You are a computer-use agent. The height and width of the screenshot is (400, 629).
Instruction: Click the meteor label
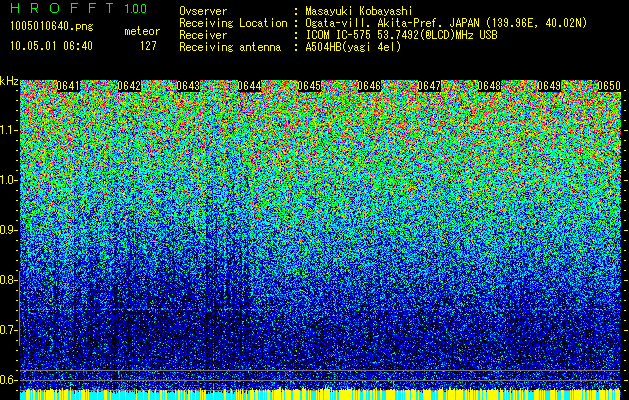tap(142, 31)
